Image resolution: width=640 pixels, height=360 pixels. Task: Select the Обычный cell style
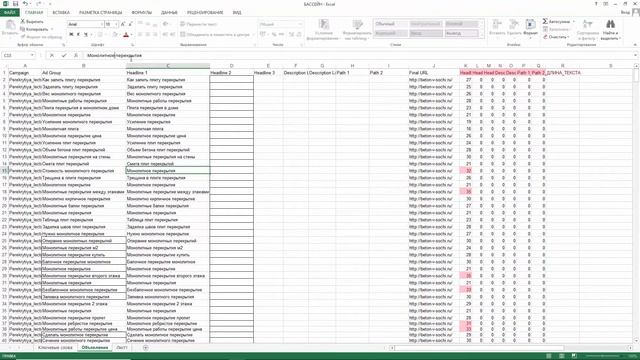(x=390, y=24)
